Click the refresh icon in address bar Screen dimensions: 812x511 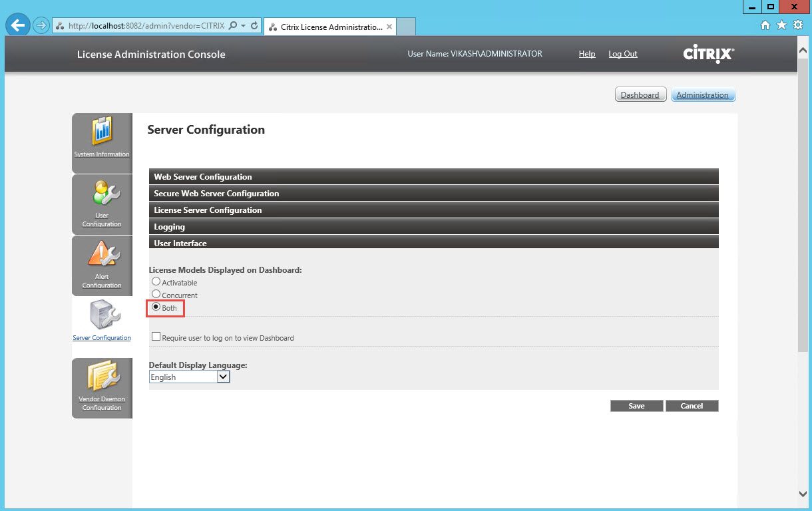pos(254,25)
